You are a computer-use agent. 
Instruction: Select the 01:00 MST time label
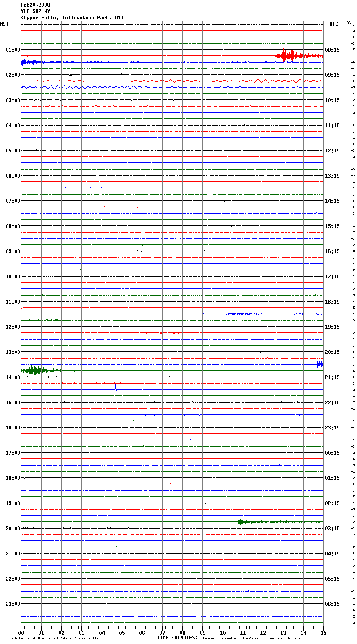coord(13,50)
